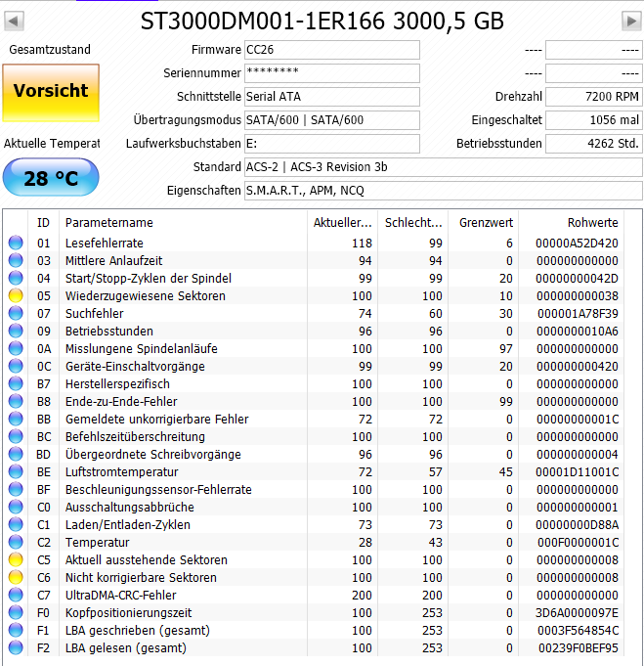This screenshot has width=644, height=666.
Task: Click the blue status icon for Misslungene Spindelanläufe
Action: [x=16, y=348]
